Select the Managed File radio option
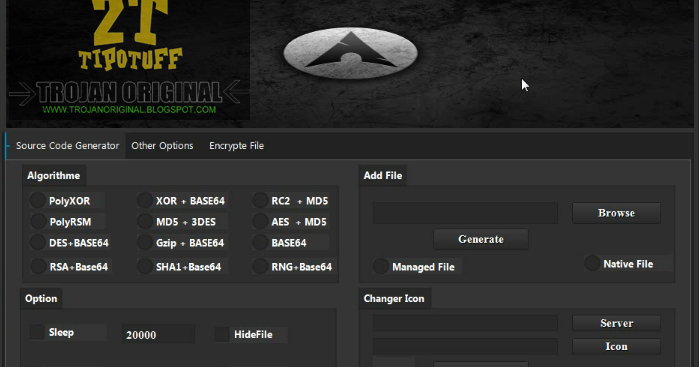The height and width of the screenshot is (367, 699). (380, 266)
